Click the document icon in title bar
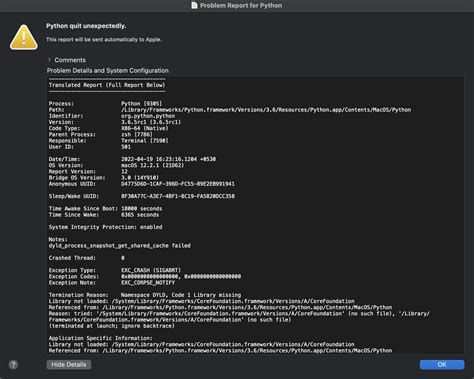Viewport: 474px width, 379px height. click(x=194, y=5)
